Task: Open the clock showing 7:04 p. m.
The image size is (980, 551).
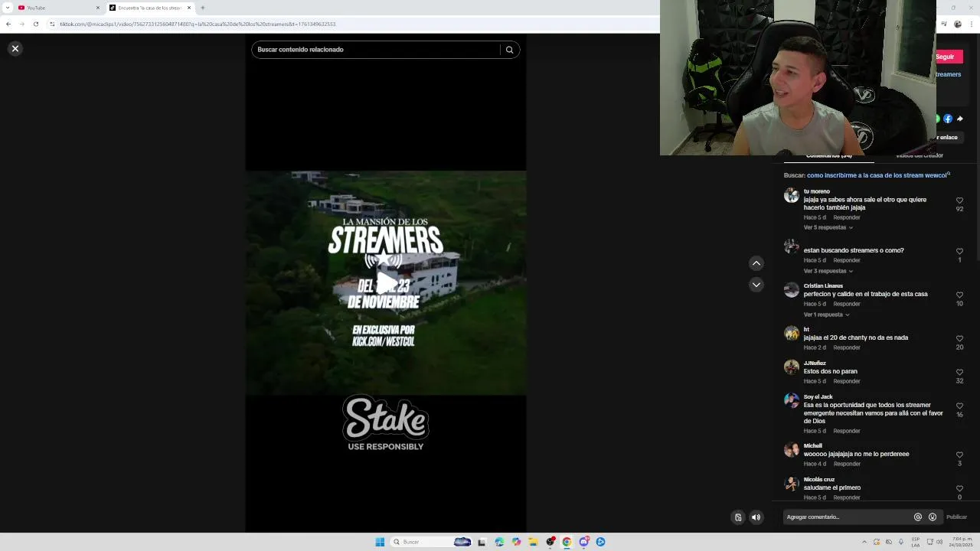Action: pyautogui.click(x=960, y=542)
